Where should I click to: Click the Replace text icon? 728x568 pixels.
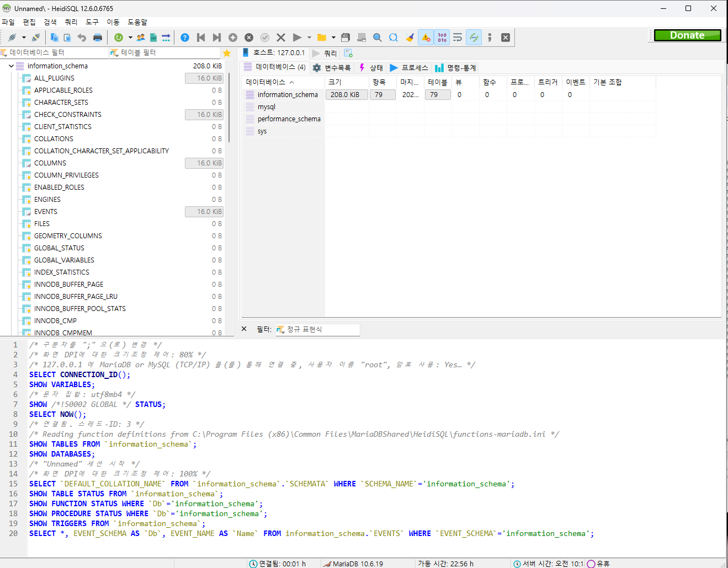[x=394, y=37]
